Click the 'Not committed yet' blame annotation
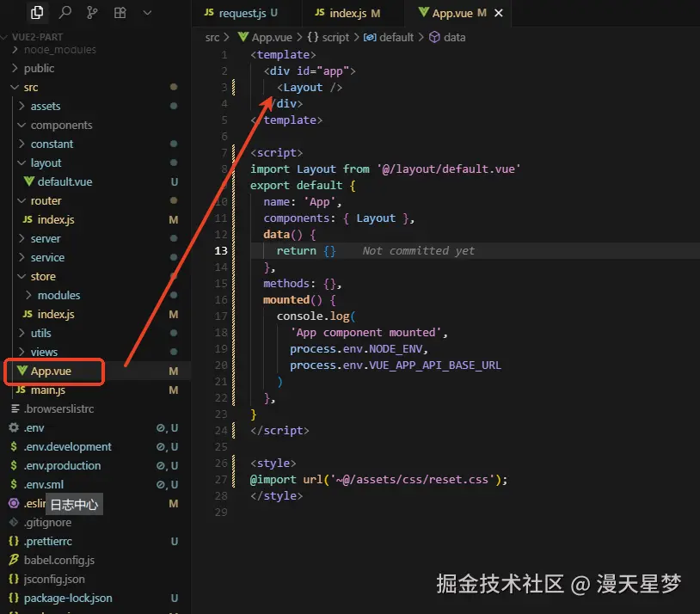 (x=418, y=251)
